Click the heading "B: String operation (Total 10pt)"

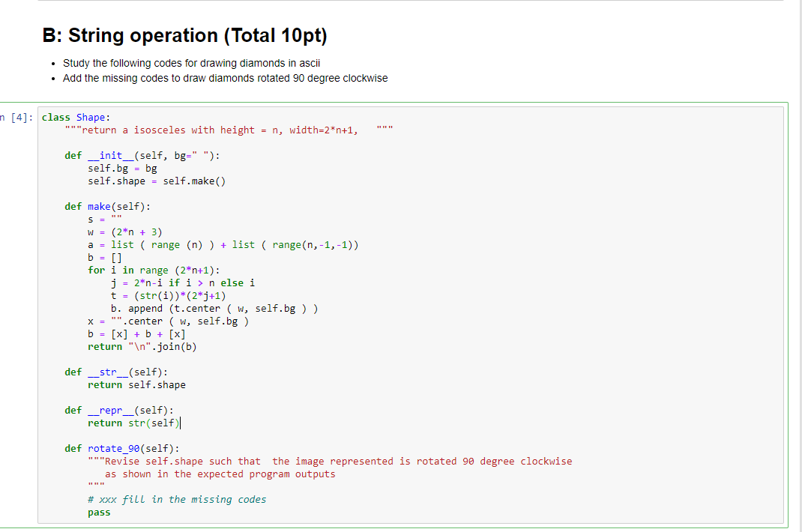184,35
